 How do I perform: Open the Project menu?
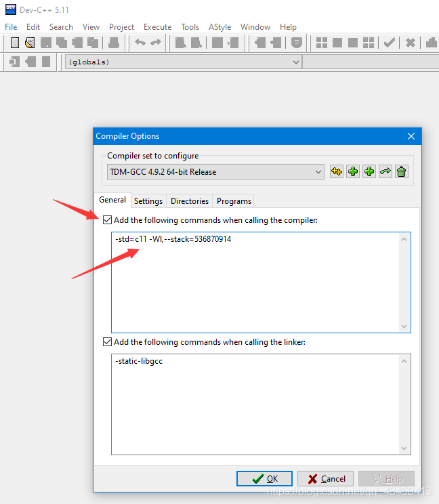tap(121, 27)
